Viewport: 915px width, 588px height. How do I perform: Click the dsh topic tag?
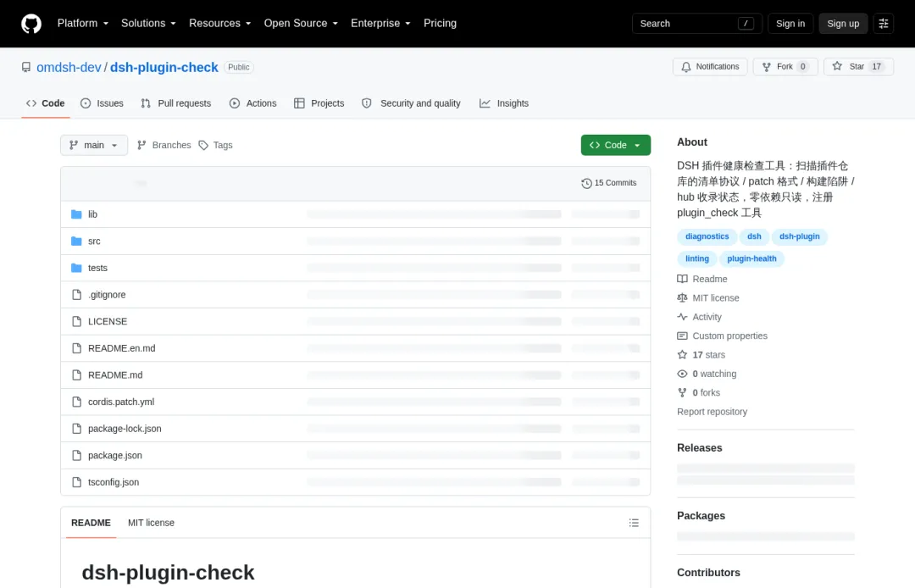(754, 236)
